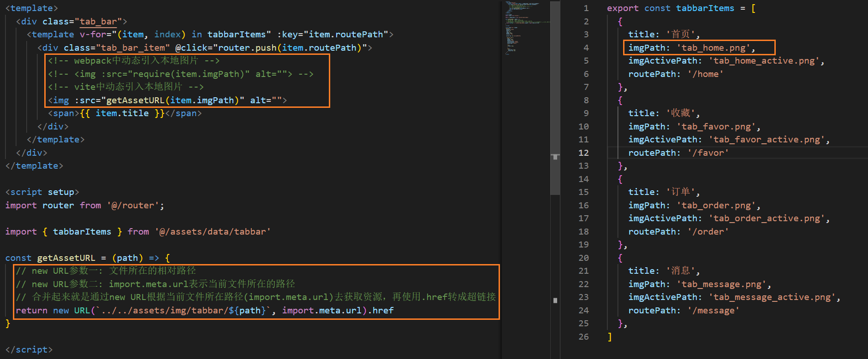
Task: Click the class="tab_bar" div opening tag
Action: pos(71,22)
